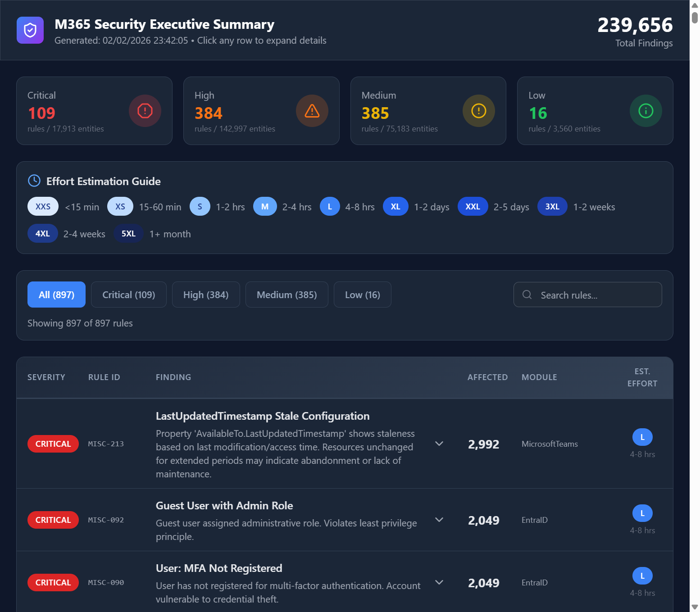Screen dimensions: 700x612
Task: Click the RULE ID column header
Action: pos(104,377)
